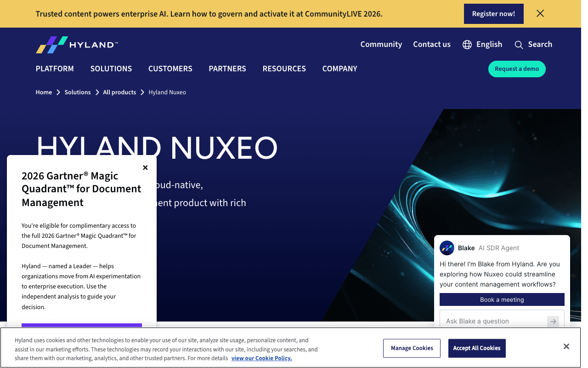Screen dimensions: 588x368
Task: Open the Solutions menu
Action: [x=111, y=69]
